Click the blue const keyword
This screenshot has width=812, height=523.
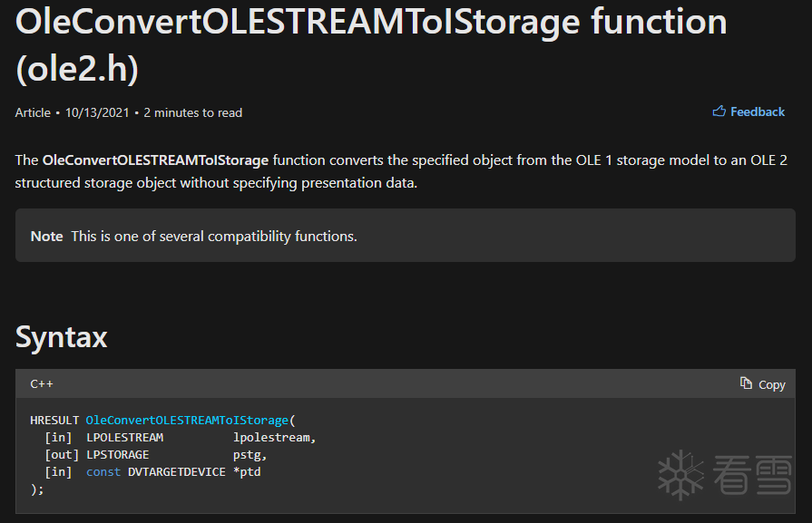click(103, 472)
